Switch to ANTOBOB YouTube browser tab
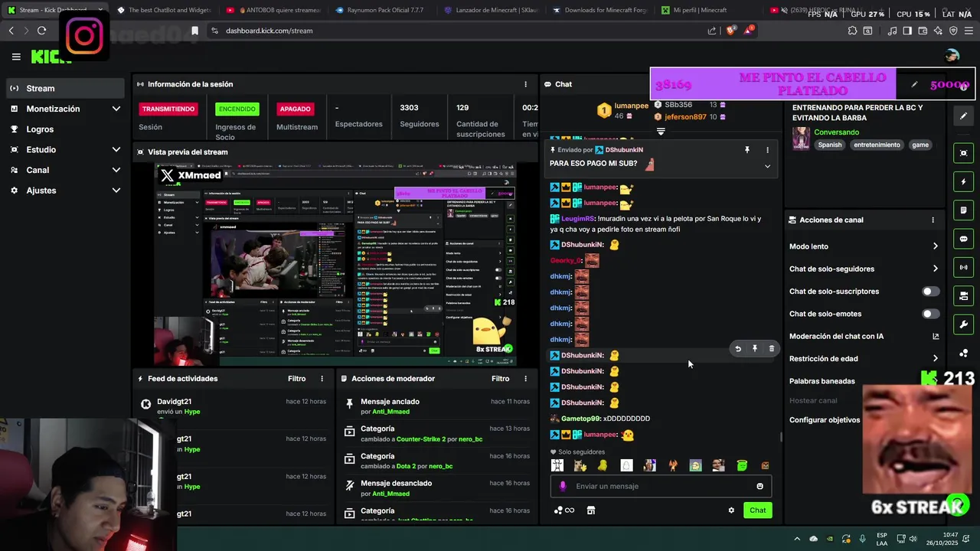Viewport: 980px width, 551px height. (273, 10)
